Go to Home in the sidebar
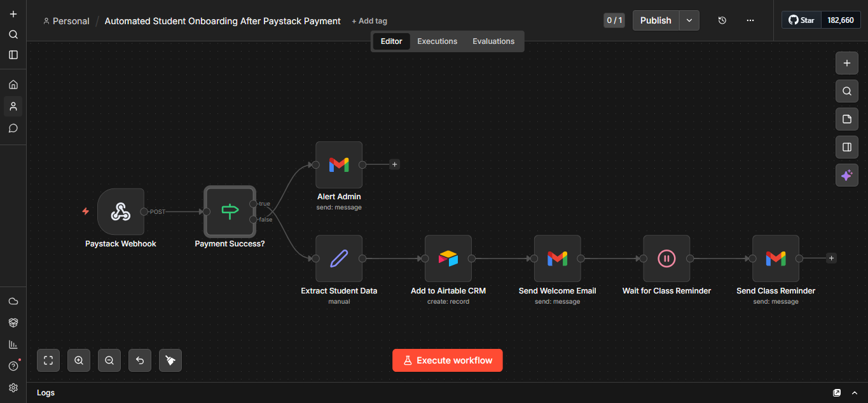868x403 pixels. pyautogui.click(x=13, y=85)
